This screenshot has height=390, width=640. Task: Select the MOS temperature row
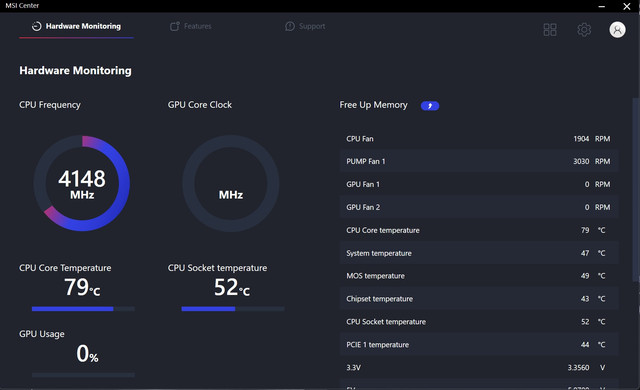coord(479,276)
